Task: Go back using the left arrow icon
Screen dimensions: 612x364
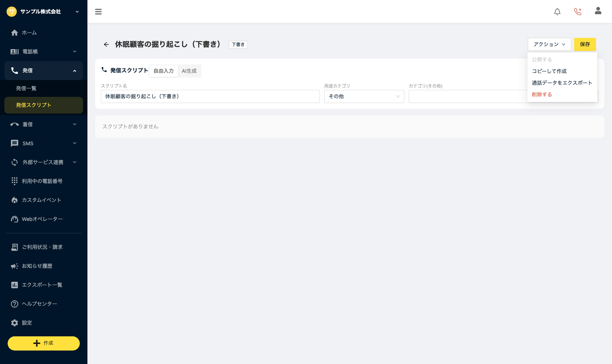Action: coord(106,44)
